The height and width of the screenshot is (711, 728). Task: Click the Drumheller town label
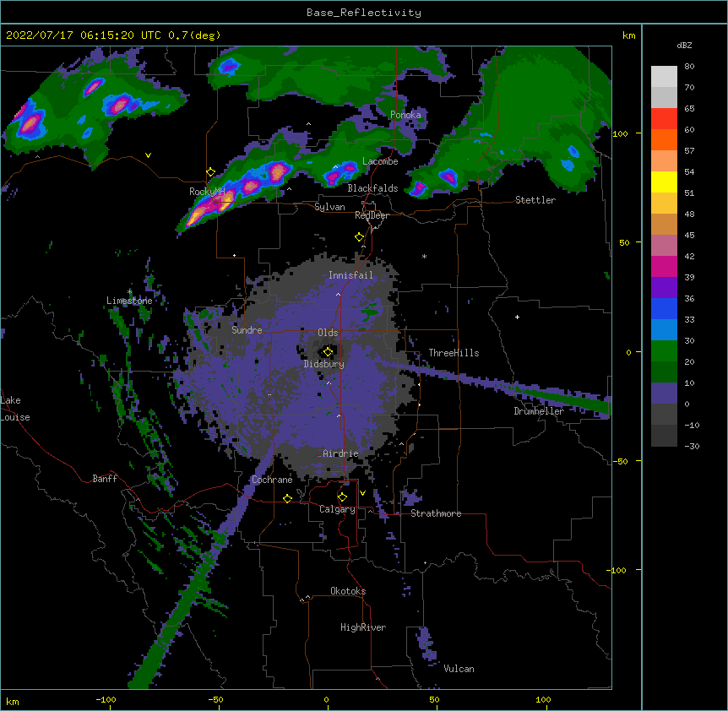[x=539, y=411]
